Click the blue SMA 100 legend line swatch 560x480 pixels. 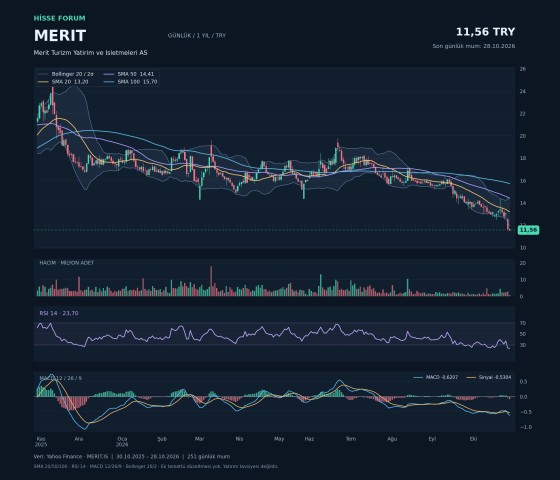click(x=109, y=82)
